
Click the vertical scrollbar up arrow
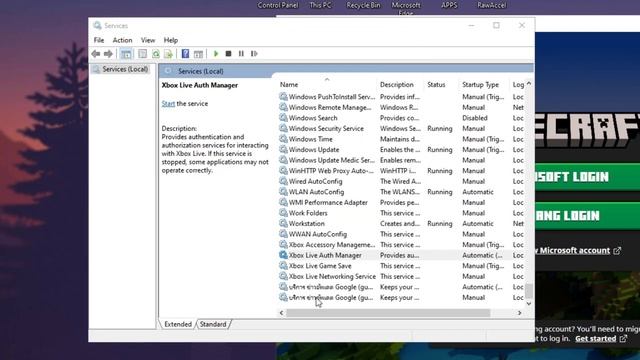coord(529,84)
